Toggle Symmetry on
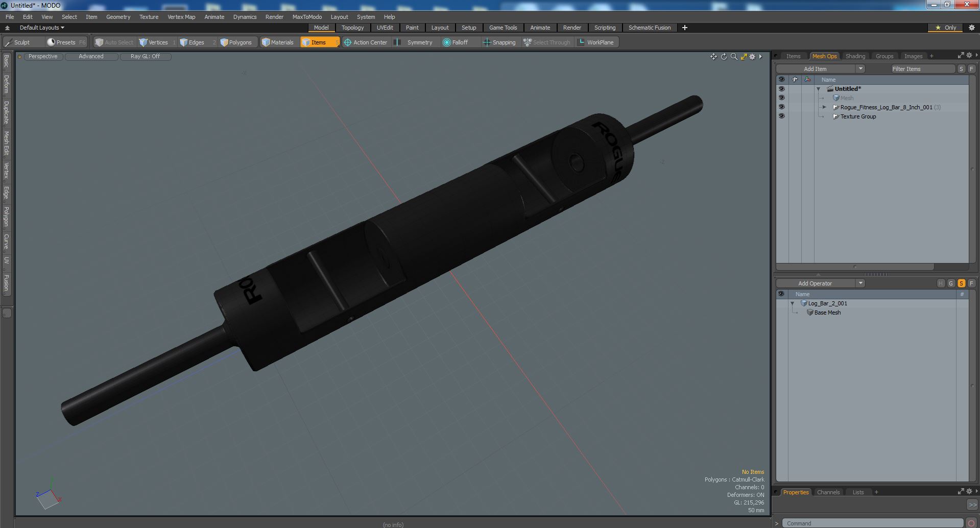The image size is (980, 528). click(415, 42)
